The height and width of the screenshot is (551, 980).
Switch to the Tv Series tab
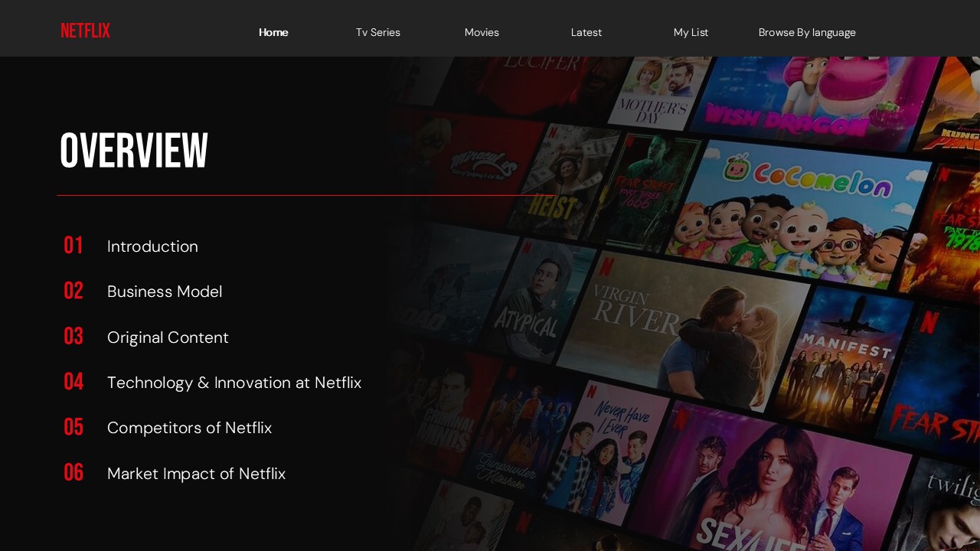tap(377, 32)
